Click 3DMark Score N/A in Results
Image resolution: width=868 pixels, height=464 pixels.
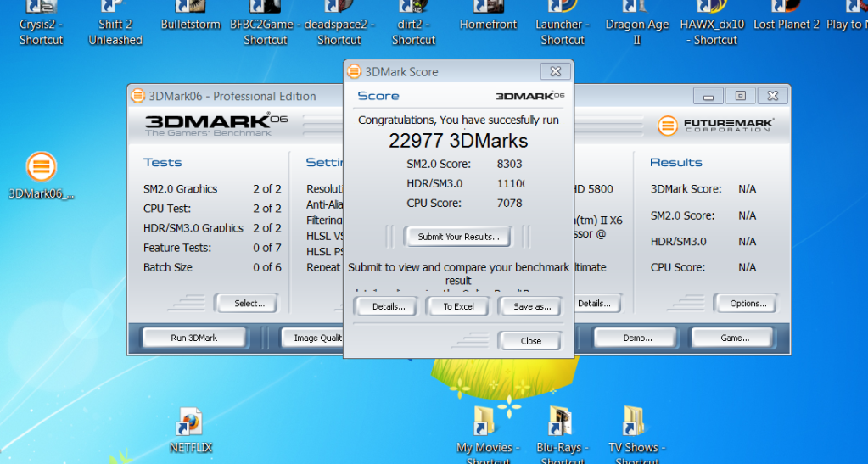[x=747, y=189]
